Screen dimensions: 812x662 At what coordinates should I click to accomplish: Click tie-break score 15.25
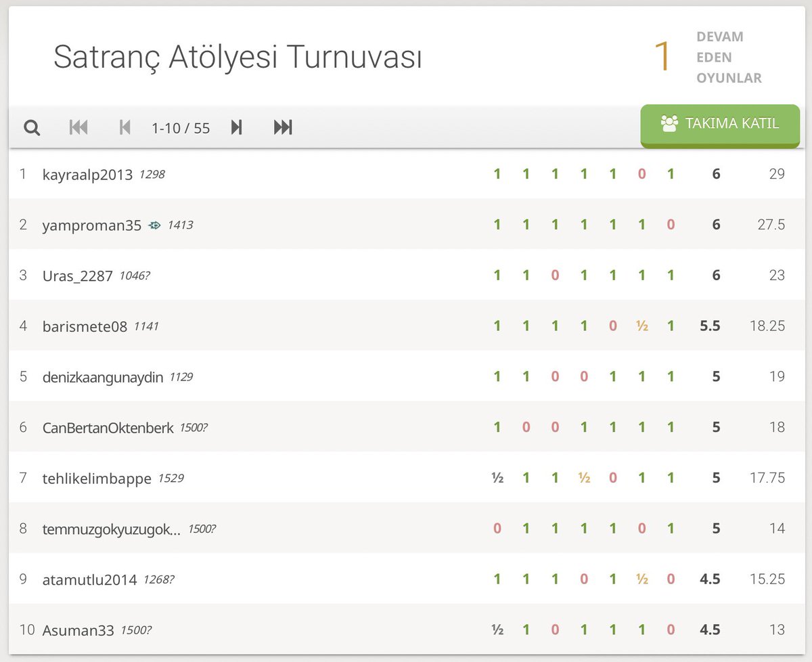click(767, 580)
